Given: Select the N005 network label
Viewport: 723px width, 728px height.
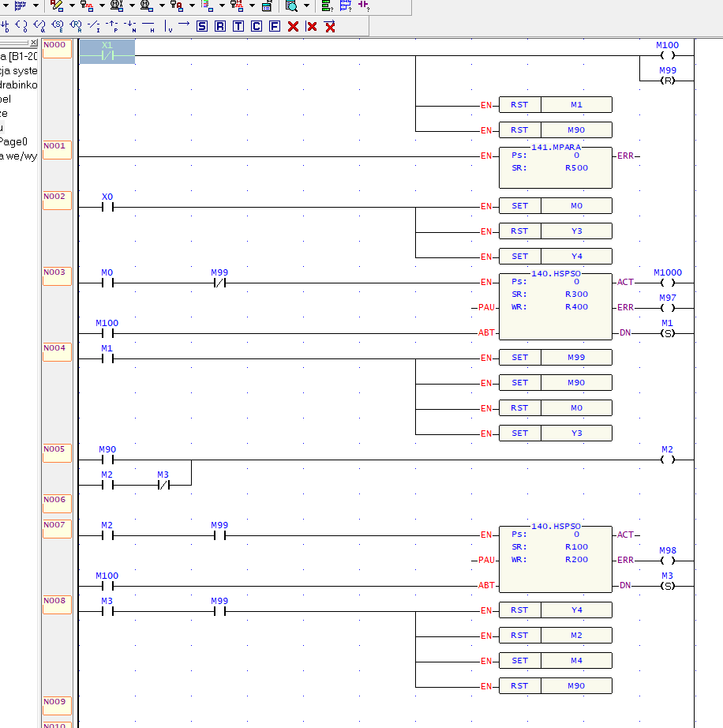Looking at the screenshot, I should click(57, 453).
